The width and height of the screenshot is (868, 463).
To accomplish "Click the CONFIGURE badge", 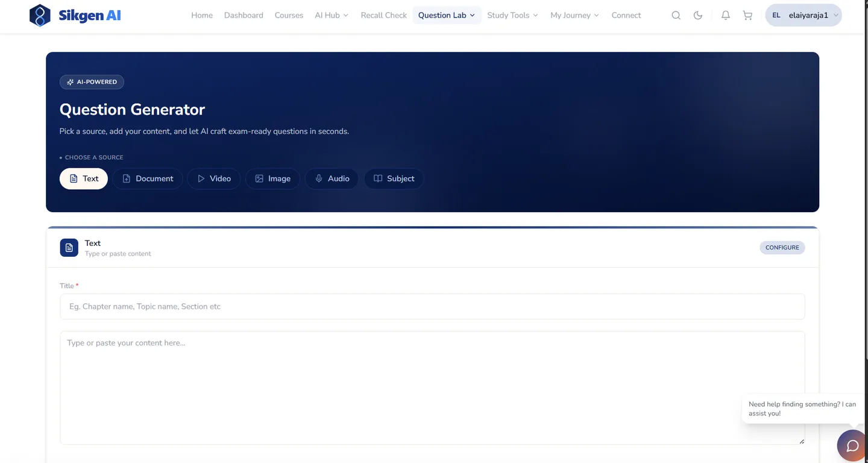I will click(x=782, y=248).
